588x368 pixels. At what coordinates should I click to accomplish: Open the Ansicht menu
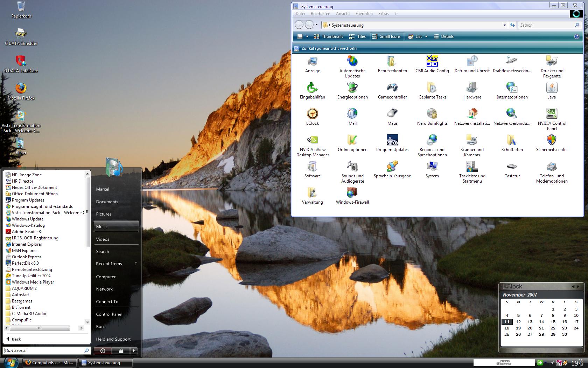(343, 14)
